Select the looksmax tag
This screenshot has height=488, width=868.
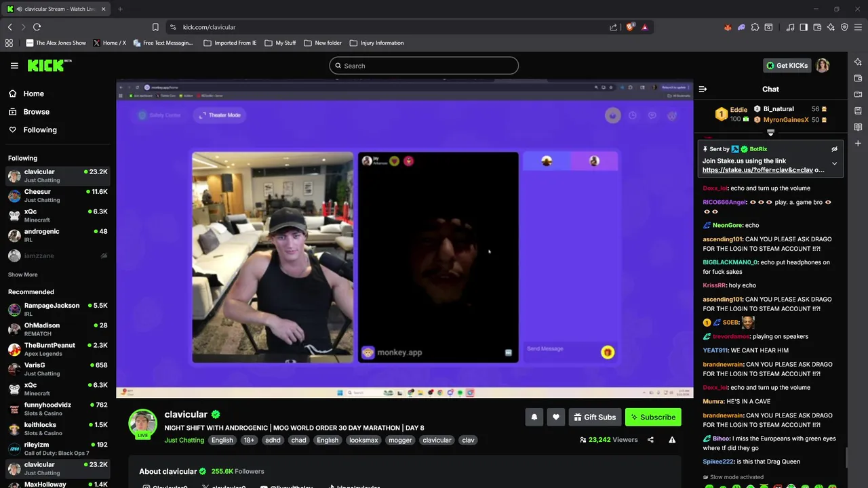coord(363,440)
